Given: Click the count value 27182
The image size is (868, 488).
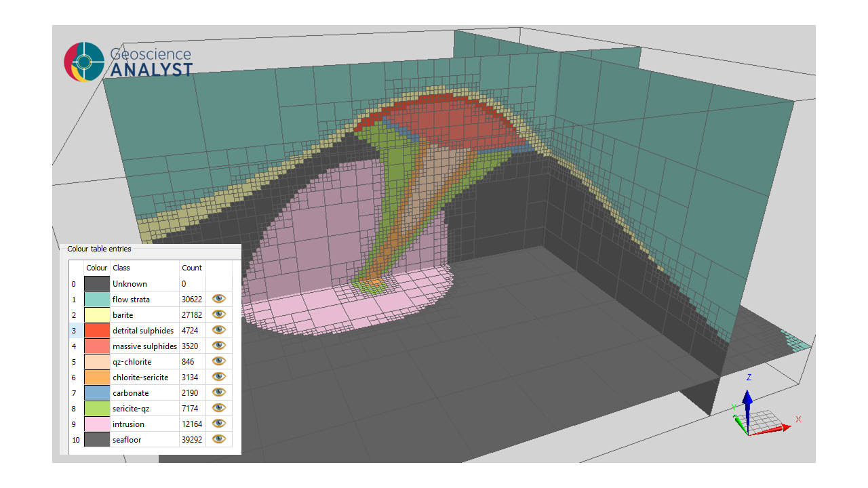Looking at the screenshot, I should (193, 315).
